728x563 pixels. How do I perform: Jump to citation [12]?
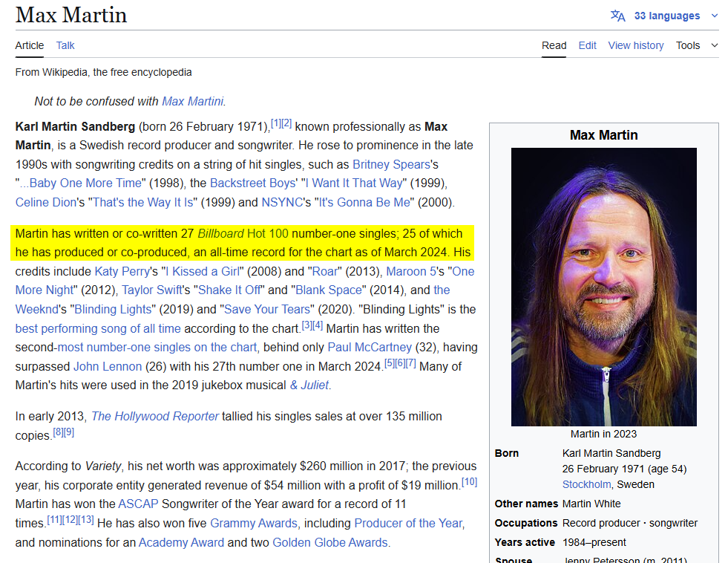tap(70, 519)
